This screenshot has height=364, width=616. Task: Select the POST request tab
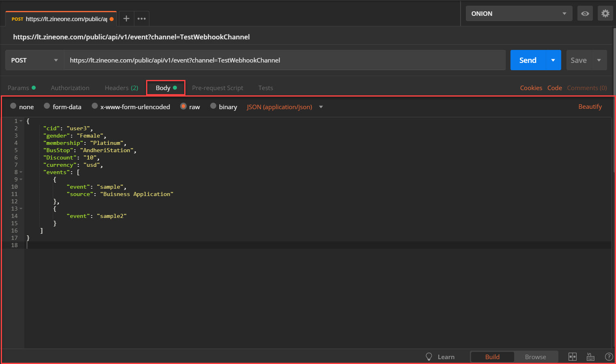[x=61, y=19]
